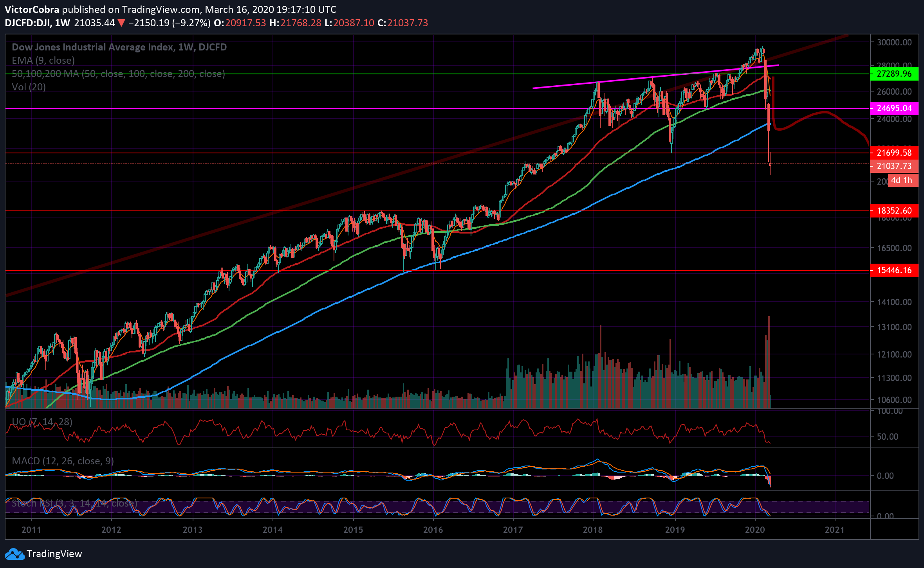The width and height of the screenshot is (924, 568).
Task: Click the 13100.00 price axis tick
Action: (894, 327)
